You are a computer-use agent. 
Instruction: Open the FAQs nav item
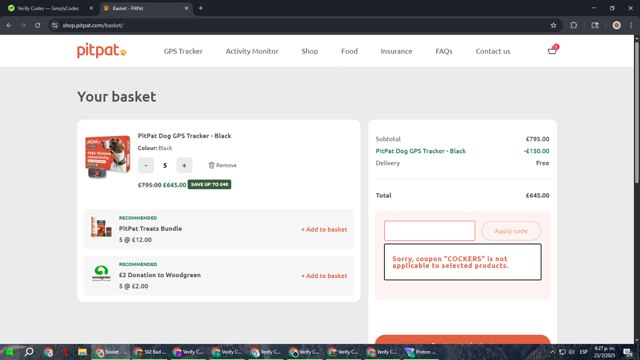(x=444, y=51)
